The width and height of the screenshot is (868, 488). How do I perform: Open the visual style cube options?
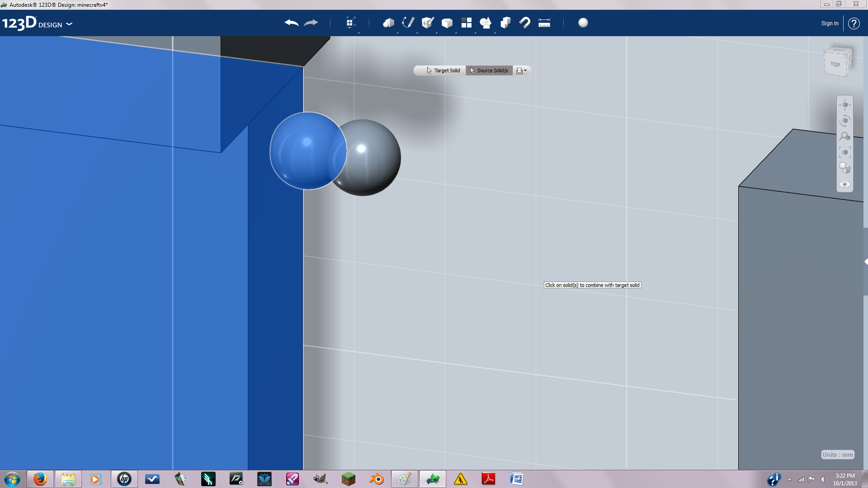pos(844,168)
